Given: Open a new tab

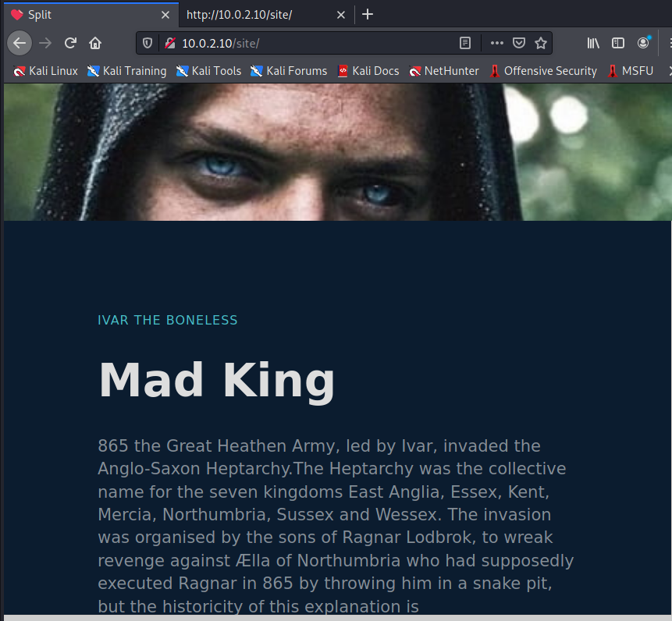Looking at the screenshot, I should point(368,15).
